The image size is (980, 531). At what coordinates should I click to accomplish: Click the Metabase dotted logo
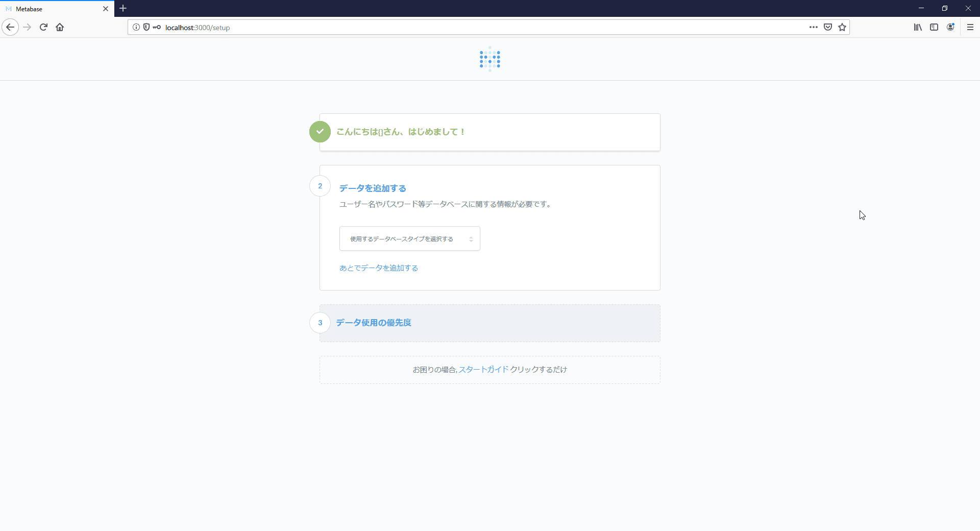pos(490,59)
